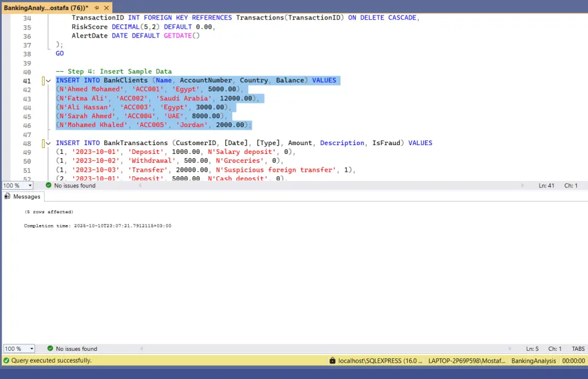Image resolution: width=588 pixels, height=379 pixels.
Task: Click the editor scroll-right arrow
Action: click(x=523, y=185)
